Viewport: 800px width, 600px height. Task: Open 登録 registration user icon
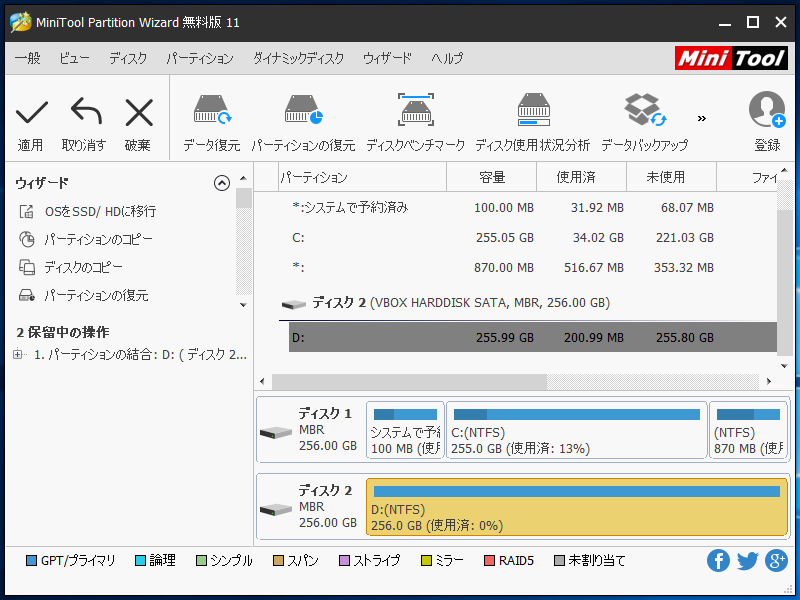coord(767,122)
